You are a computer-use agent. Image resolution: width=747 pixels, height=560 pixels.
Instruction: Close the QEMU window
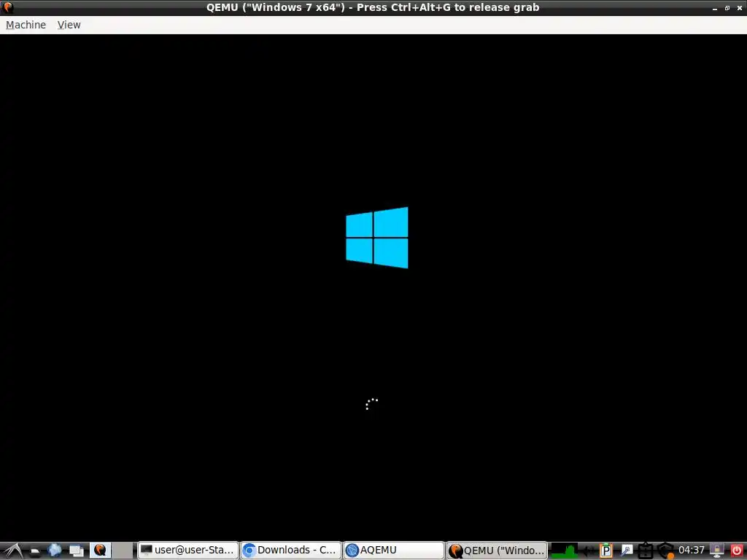pyautogui.click(x=740, y=8)
